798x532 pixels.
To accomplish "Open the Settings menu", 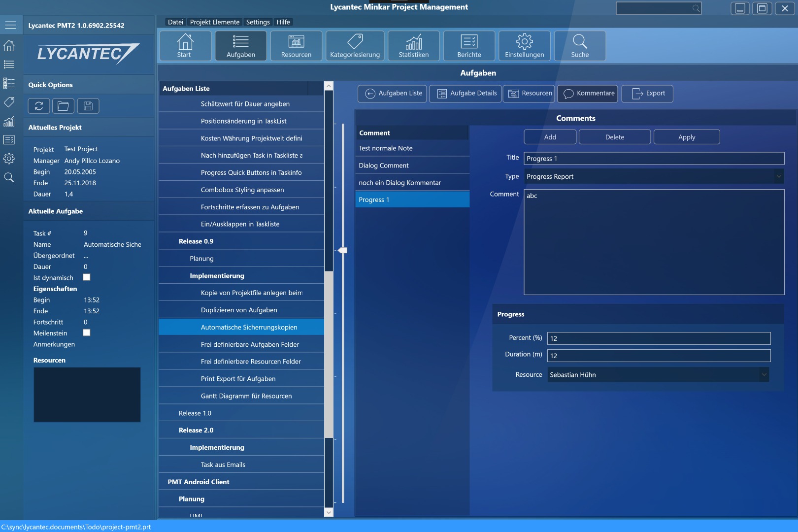I will point(258,22).
